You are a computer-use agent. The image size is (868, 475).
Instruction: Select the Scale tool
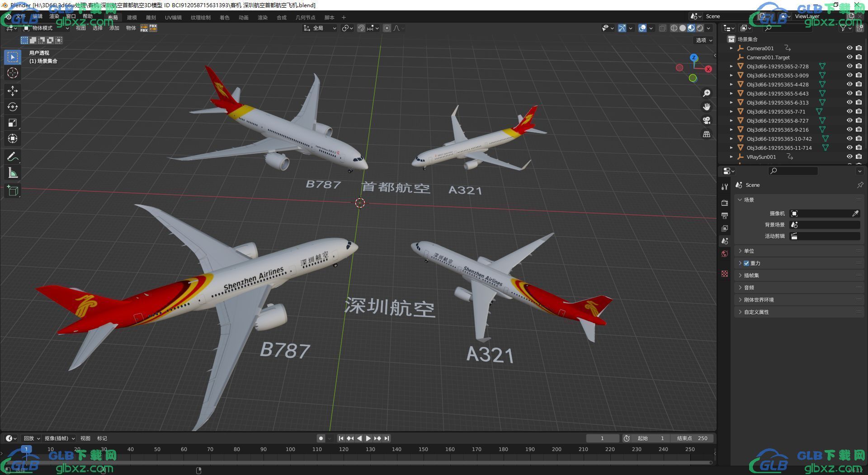pyautogui.click(x=13, y=123)
